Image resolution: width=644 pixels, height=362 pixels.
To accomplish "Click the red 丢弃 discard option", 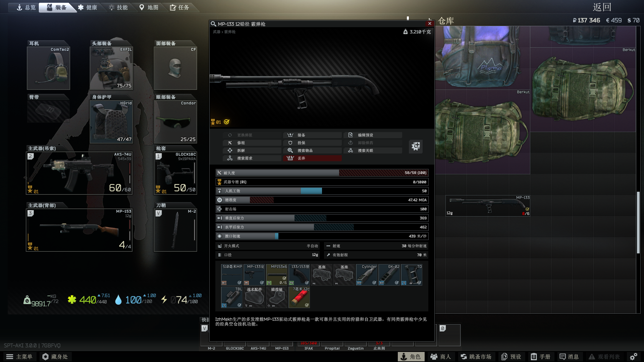I will coord(312,158).
